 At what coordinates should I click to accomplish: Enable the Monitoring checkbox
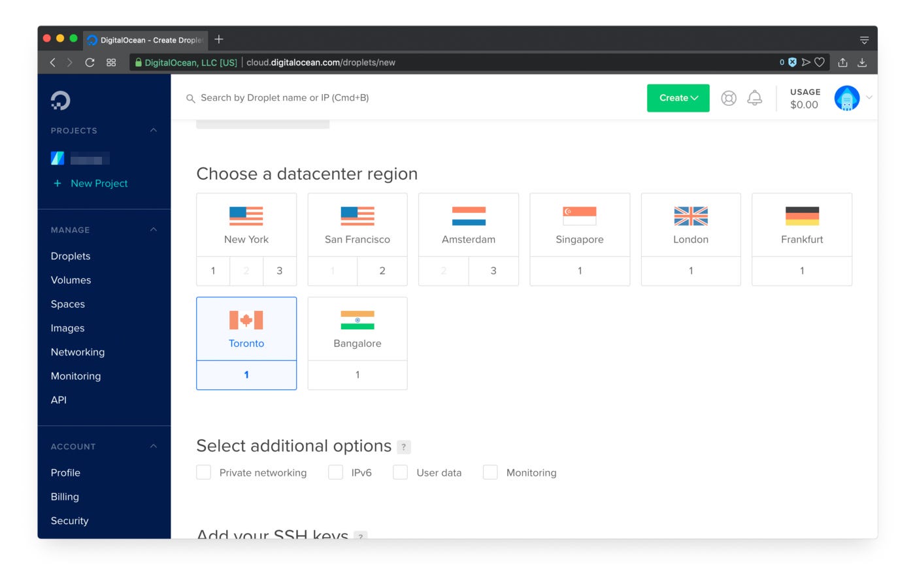coord(490,472)
